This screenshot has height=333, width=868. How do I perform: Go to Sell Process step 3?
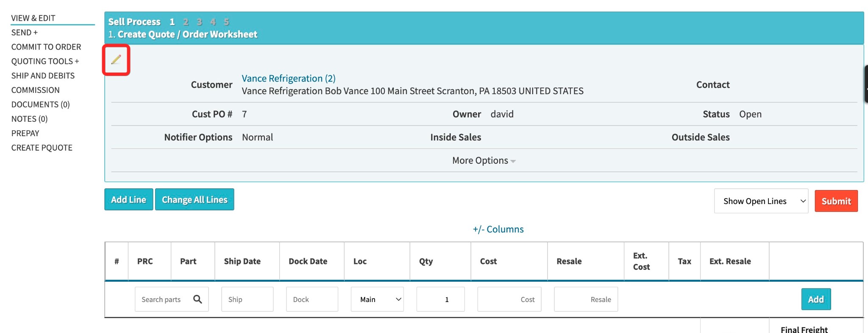(x=199, y=22)
